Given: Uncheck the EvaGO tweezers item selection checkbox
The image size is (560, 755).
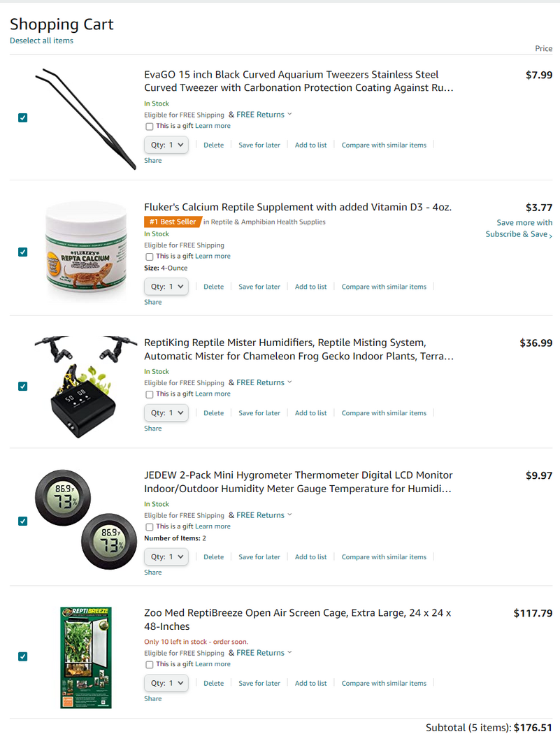Looking at the screenshot, I should [x=22, y=118].
